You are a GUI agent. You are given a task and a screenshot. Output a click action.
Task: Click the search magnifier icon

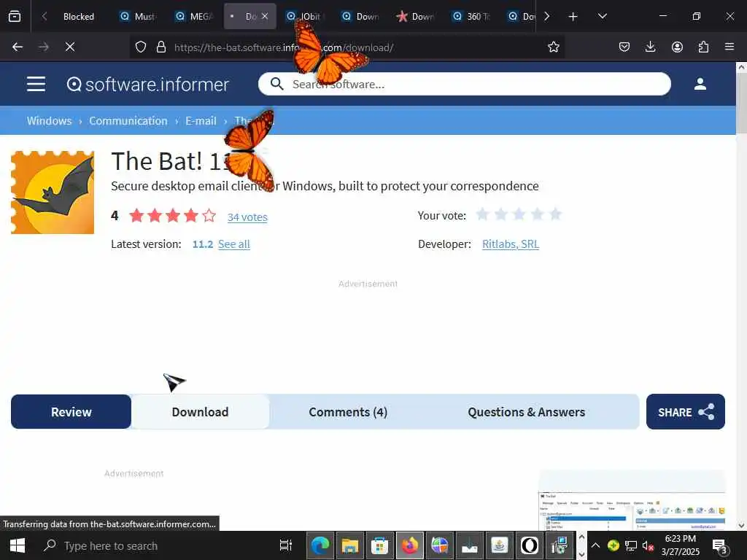click(x=276, y=84)
